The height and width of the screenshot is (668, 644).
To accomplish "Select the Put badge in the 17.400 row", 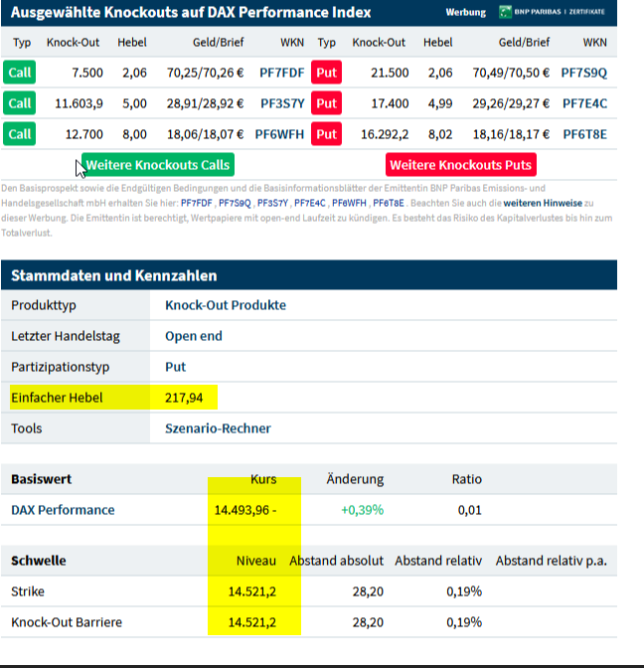I will [x=327, y=103].
